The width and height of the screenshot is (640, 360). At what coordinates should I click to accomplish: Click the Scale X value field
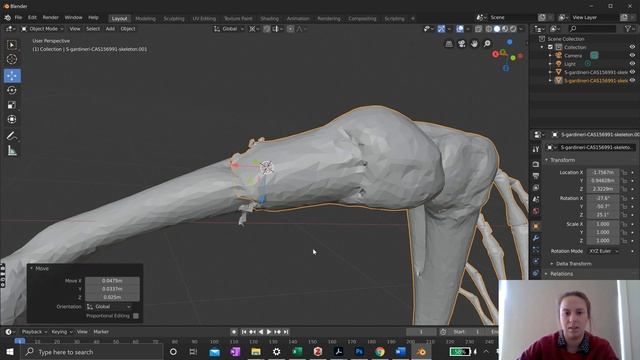603,224
